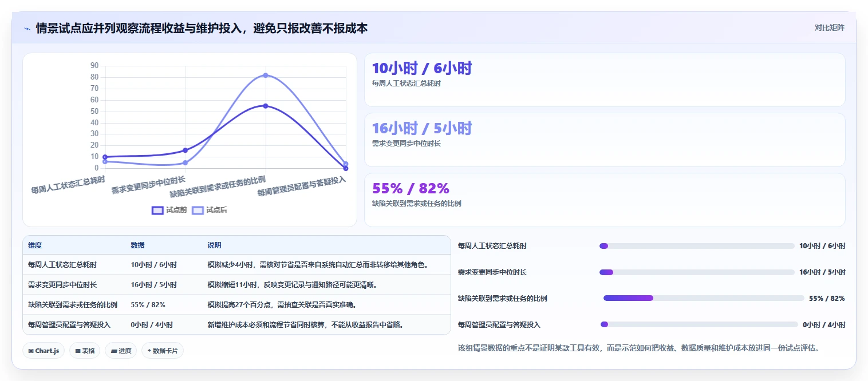
Task: Click the 表格 tag
Action: click(x=85, y=351)
